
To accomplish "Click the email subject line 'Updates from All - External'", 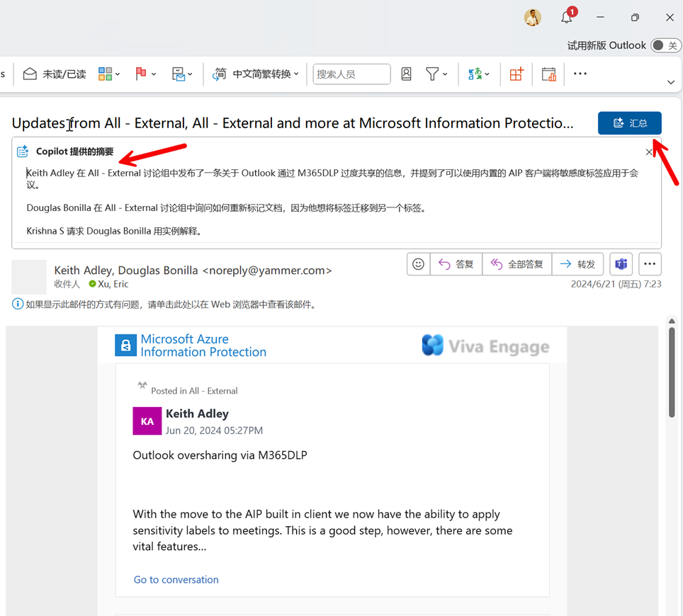I will pyautogui.click(x=293, y=123).
